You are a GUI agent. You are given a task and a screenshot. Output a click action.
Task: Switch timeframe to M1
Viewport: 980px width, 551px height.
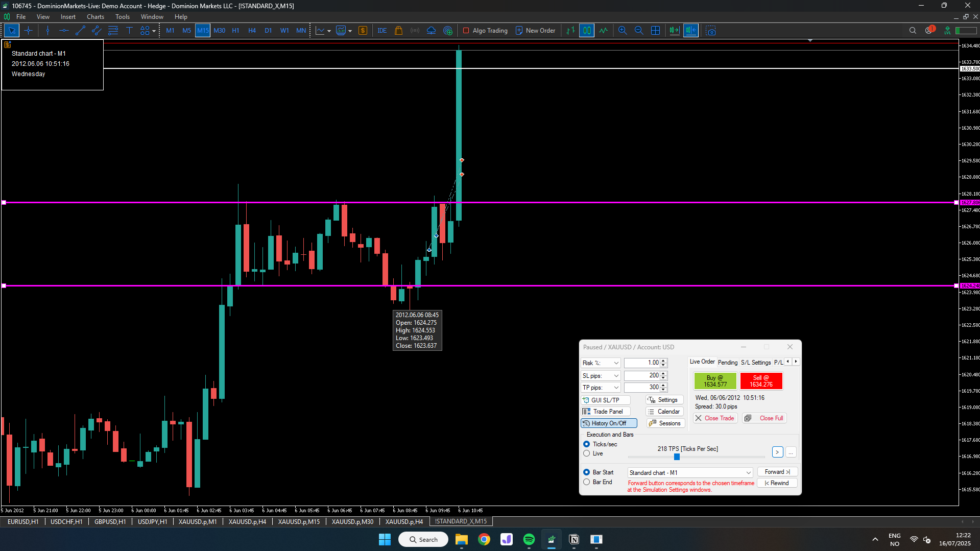(170, 31)
